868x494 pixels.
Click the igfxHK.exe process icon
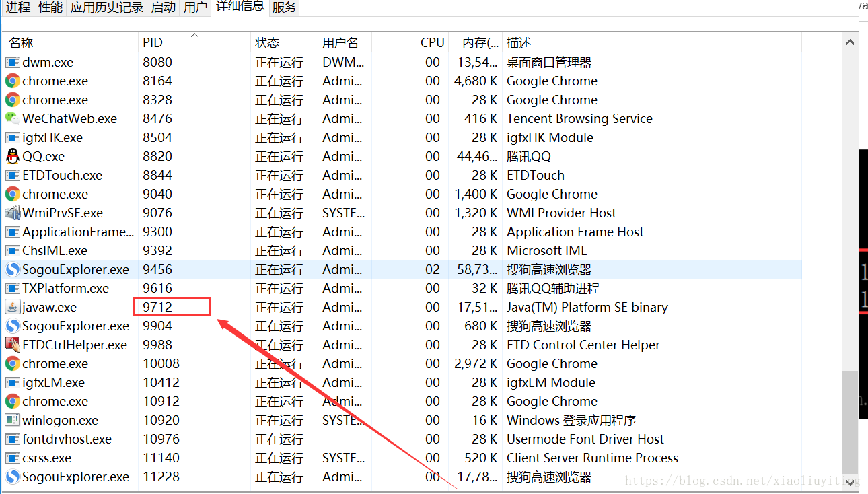[x=12, y=137]
